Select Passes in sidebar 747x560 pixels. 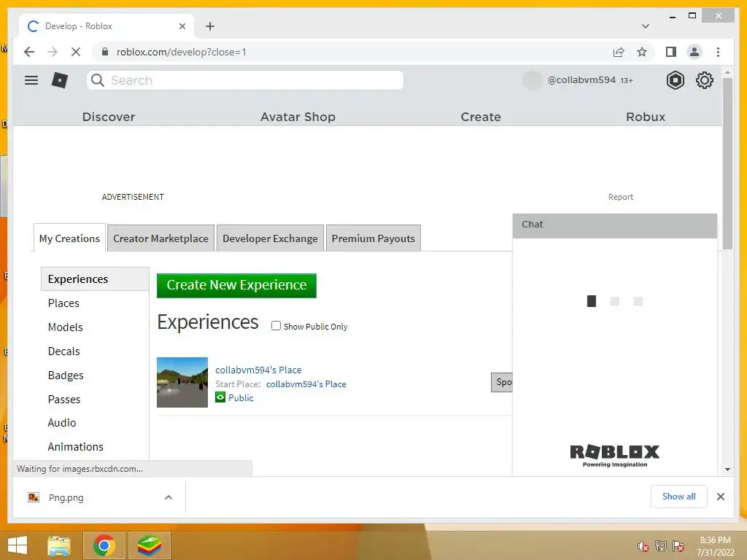[64, 400]
